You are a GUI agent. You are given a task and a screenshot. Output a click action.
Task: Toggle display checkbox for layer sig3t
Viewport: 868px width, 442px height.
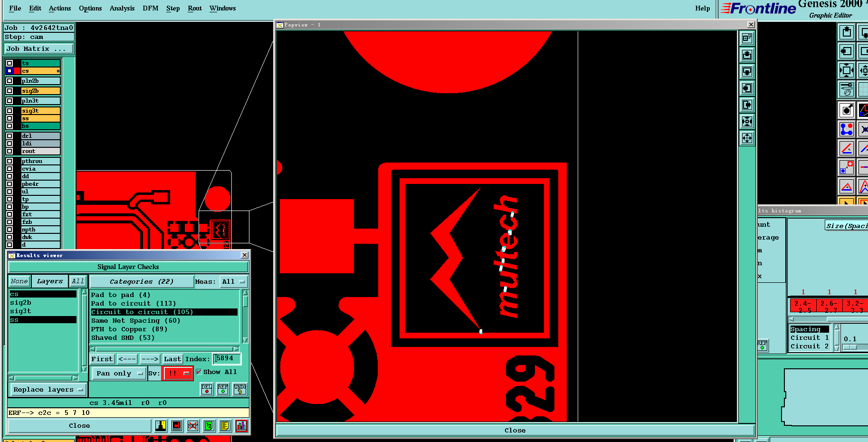click(x=10, y=111)
